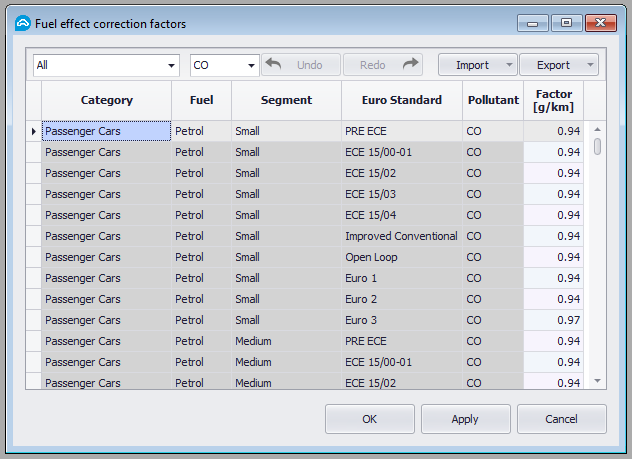Expand the Import dropdown arrow
The image size is (632, 459).
coord(509,66)
